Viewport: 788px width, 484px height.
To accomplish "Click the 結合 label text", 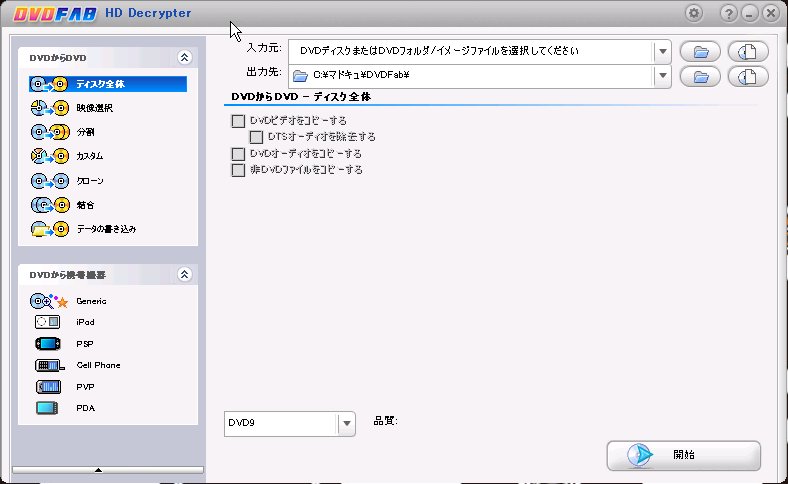I will (85, 205).
